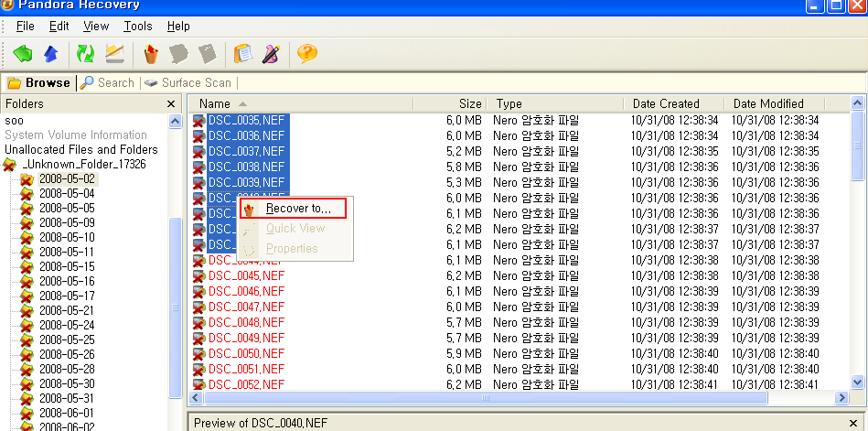
Task: Click the Folders panel vertical scrollbar thumb
Action: tap(175, 307)
